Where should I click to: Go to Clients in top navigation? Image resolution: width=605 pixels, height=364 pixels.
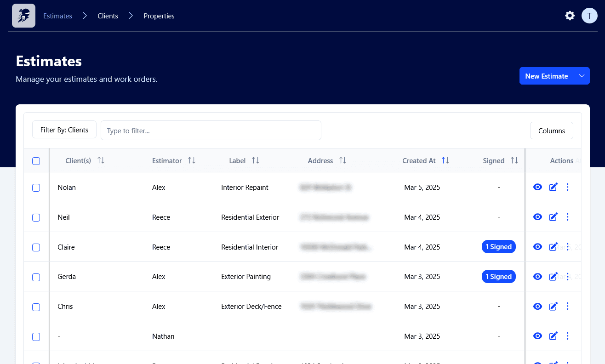point(108,16)
